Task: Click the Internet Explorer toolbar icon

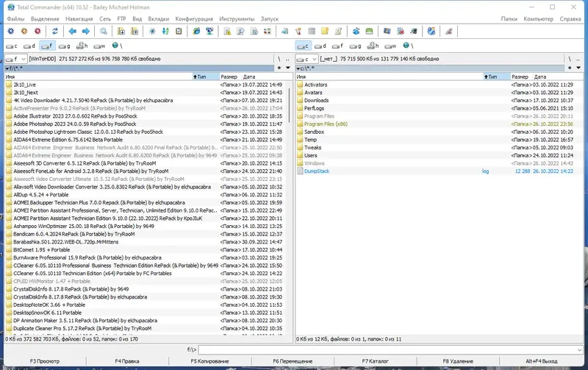Action: click(x=196, y=31)
